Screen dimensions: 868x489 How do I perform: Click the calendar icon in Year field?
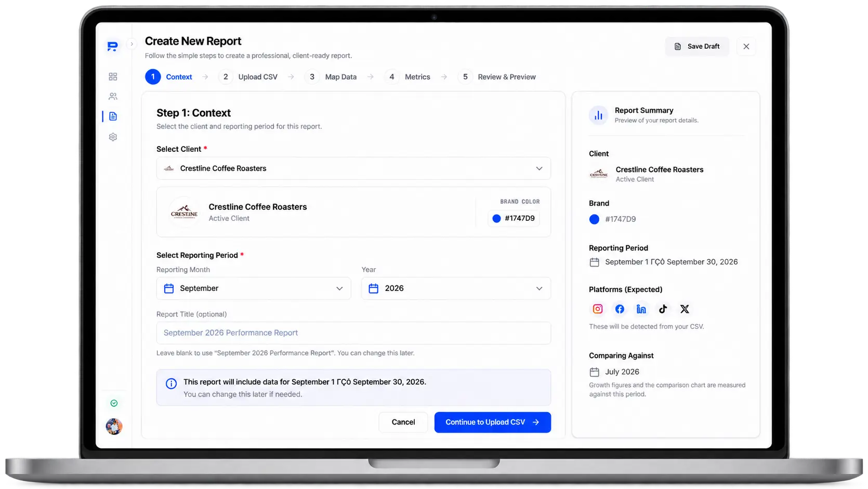click(374, 288)
